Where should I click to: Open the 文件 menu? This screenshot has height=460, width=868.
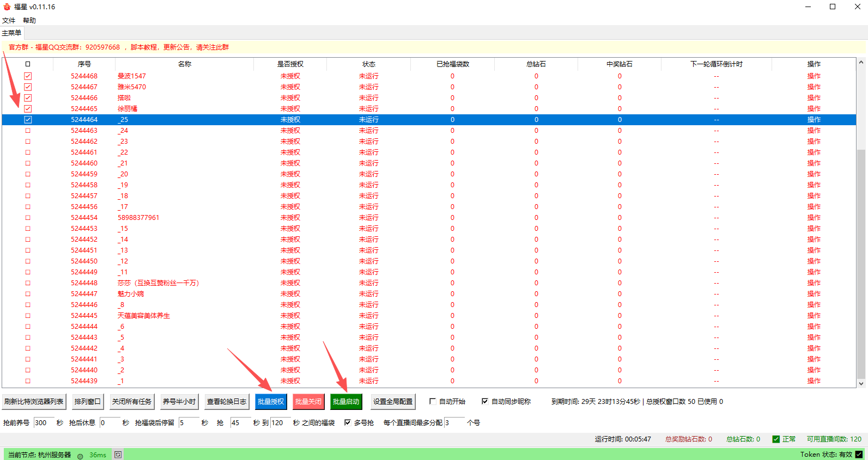(9, 21)
